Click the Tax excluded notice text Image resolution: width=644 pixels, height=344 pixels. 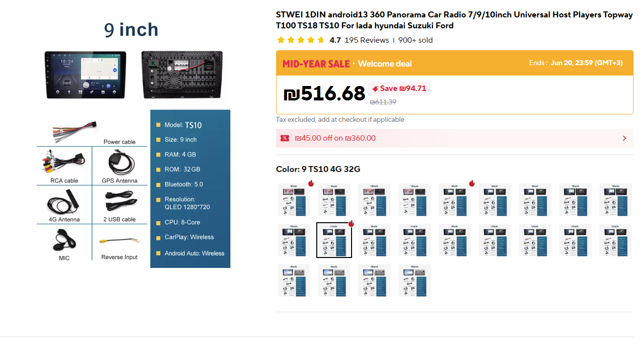coord(340,120)
